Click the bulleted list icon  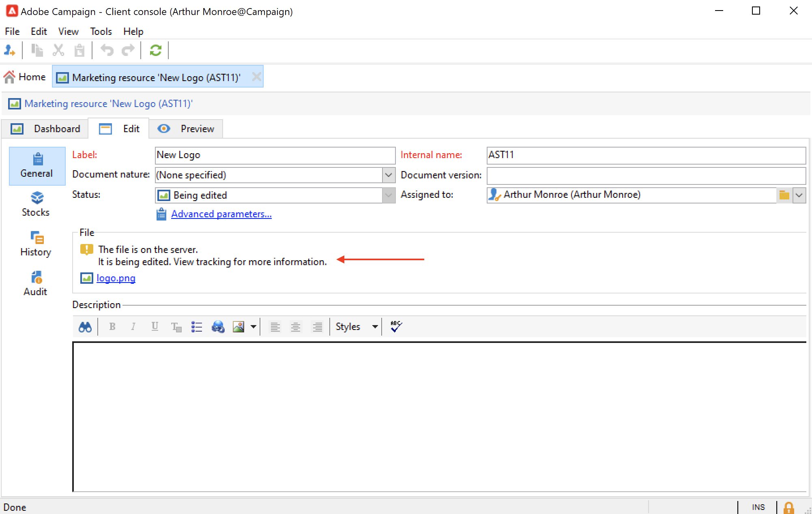[x=197, y=327]
